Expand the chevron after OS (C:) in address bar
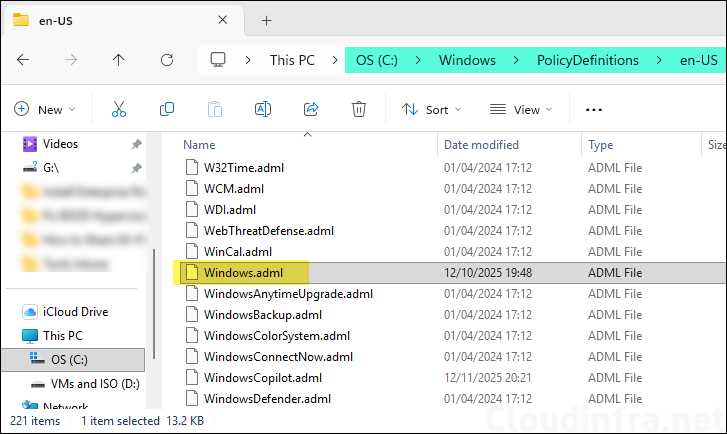Image resolution: width=727 pixels, height=434 pixels. click(x=418, y=60)
